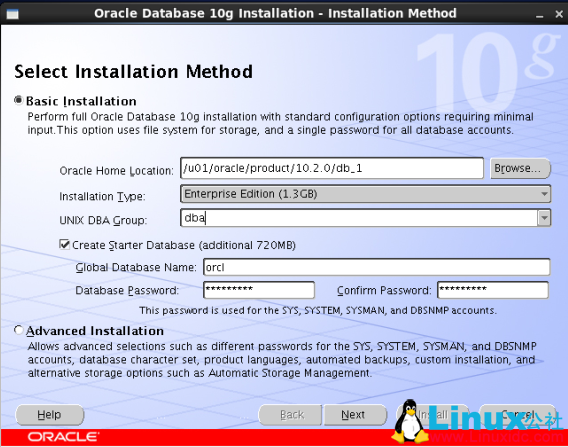Focus the Confirm Password field
The width and height of the screenshot is (568, 447).
click(493, 290)
